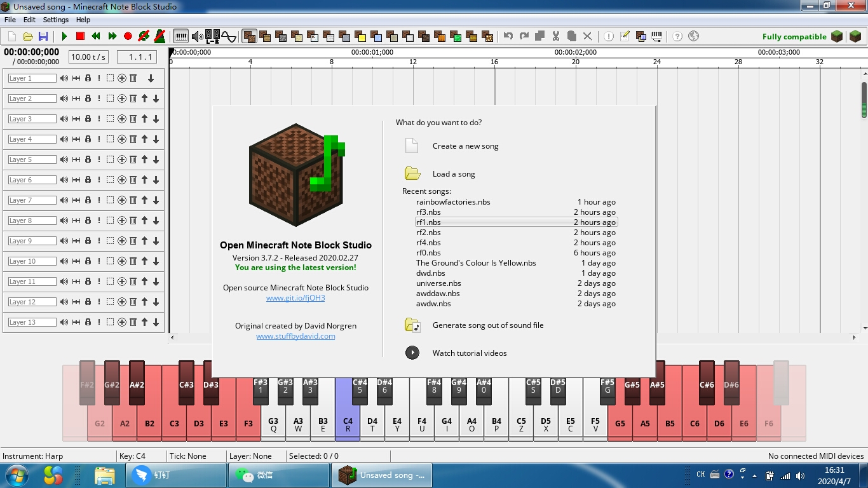
Task: Open the Edit menu
Action: coord(29,20)
